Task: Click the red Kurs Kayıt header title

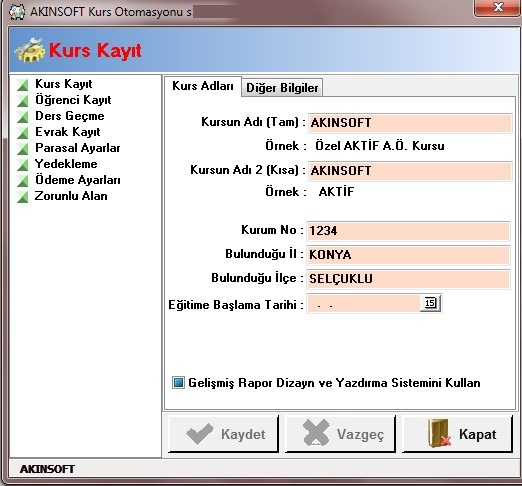Action: 95,51
